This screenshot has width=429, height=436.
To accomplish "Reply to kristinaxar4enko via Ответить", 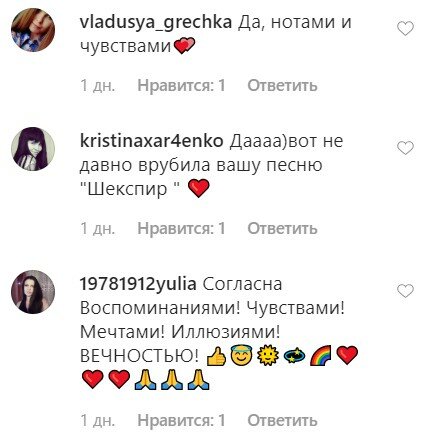I will point(282,229).
